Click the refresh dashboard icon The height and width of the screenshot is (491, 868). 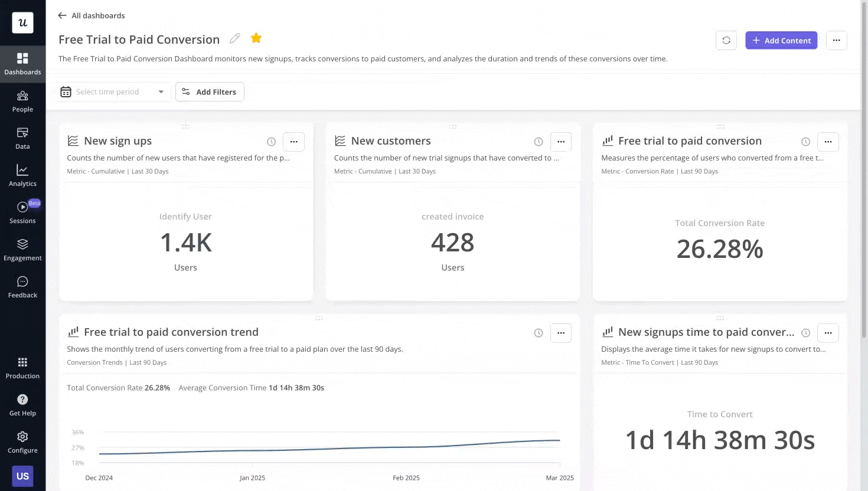pyautogui.click(x=726, y=40)
